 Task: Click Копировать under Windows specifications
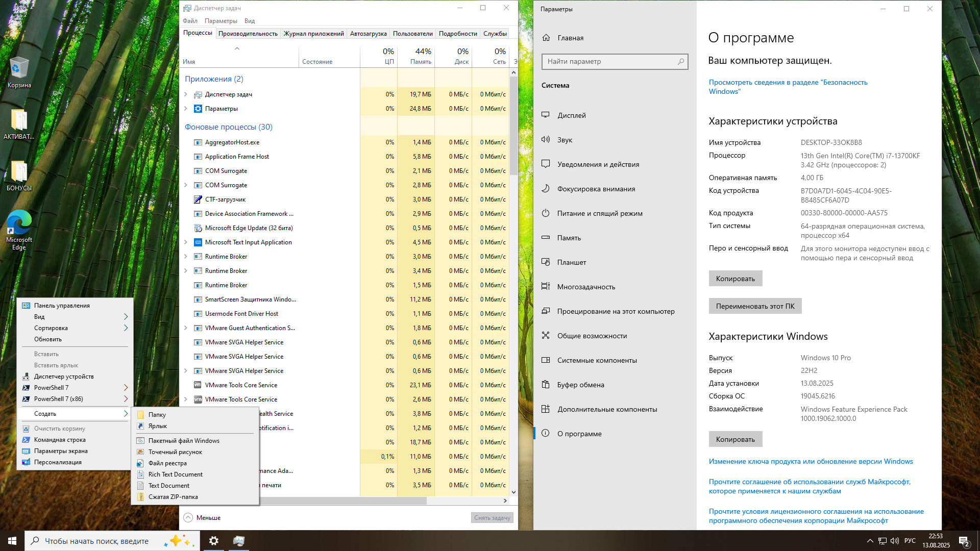(x=735, y=439)
